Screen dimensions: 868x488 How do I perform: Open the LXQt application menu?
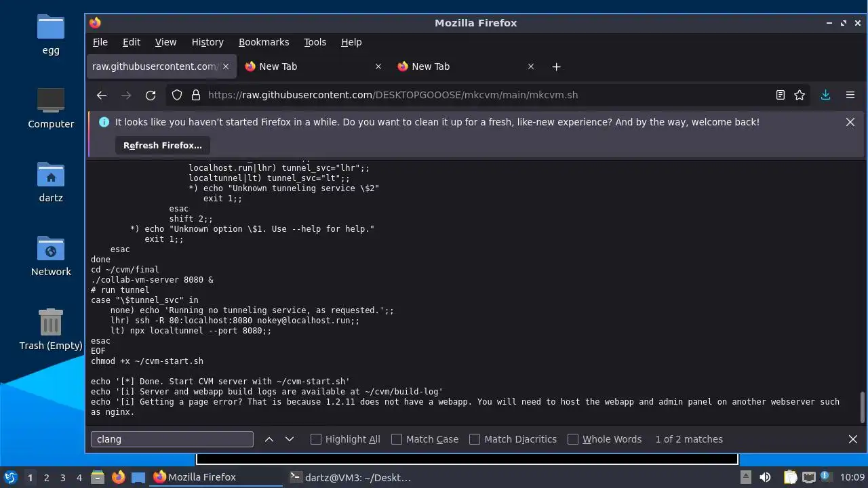tap(10, 477)
